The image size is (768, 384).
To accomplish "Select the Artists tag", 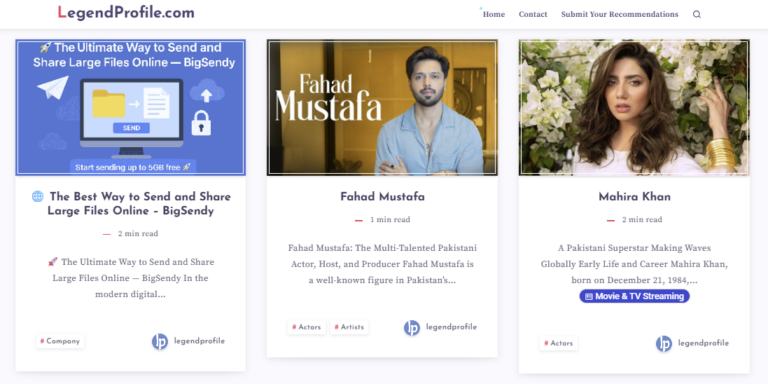I will [x=349, y=327].
